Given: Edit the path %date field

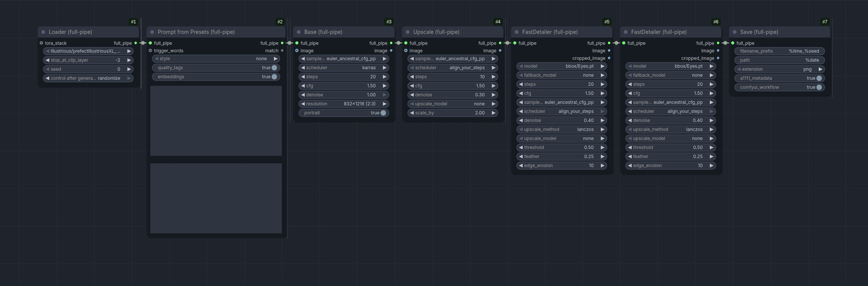Looking at the screenshot, I should point(780,60).
